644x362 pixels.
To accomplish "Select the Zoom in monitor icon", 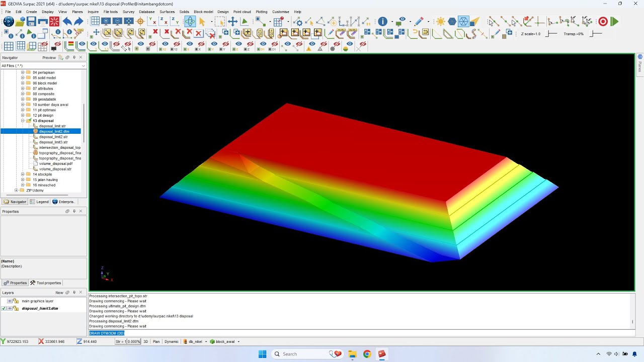I will 106,22.
